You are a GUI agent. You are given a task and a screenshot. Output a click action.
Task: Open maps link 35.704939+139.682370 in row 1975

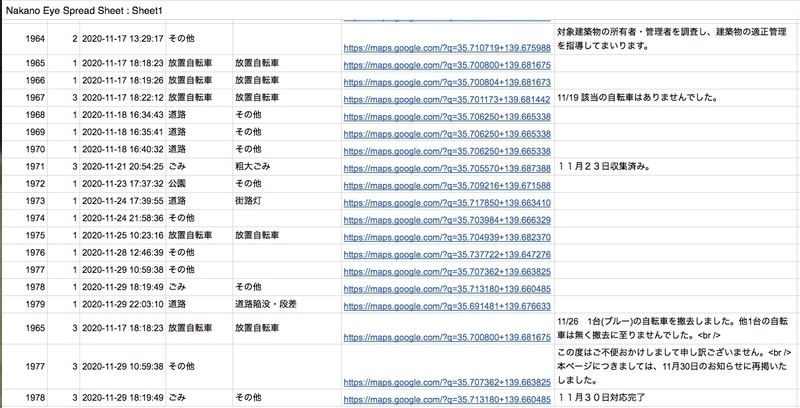(x=447, y=238)
